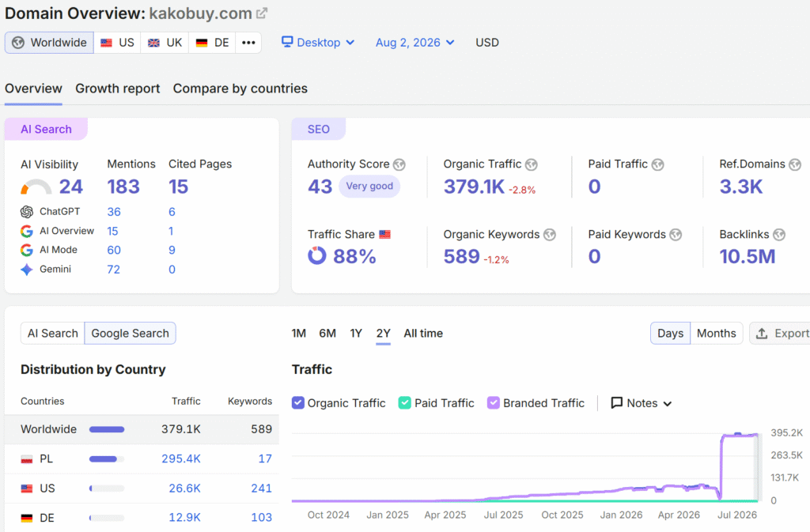Click the Desktop monitor icon
The width and height of the screenshot is (810, 532).
pos(287,42)
